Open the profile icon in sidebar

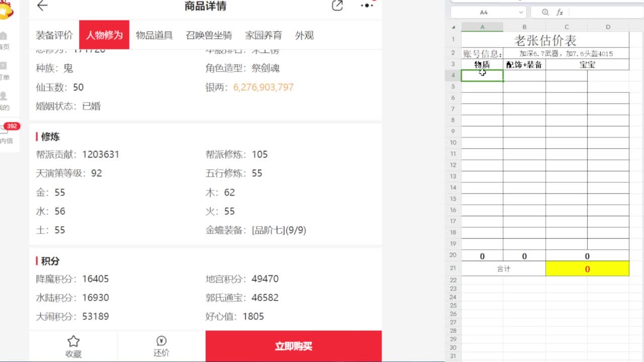click(x=4, y=96)
